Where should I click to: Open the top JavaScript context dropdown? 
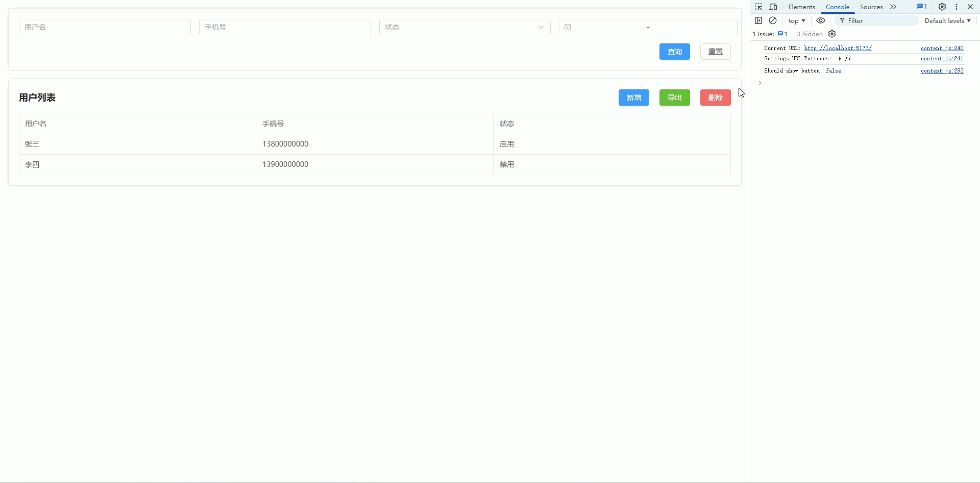[796, 21]
